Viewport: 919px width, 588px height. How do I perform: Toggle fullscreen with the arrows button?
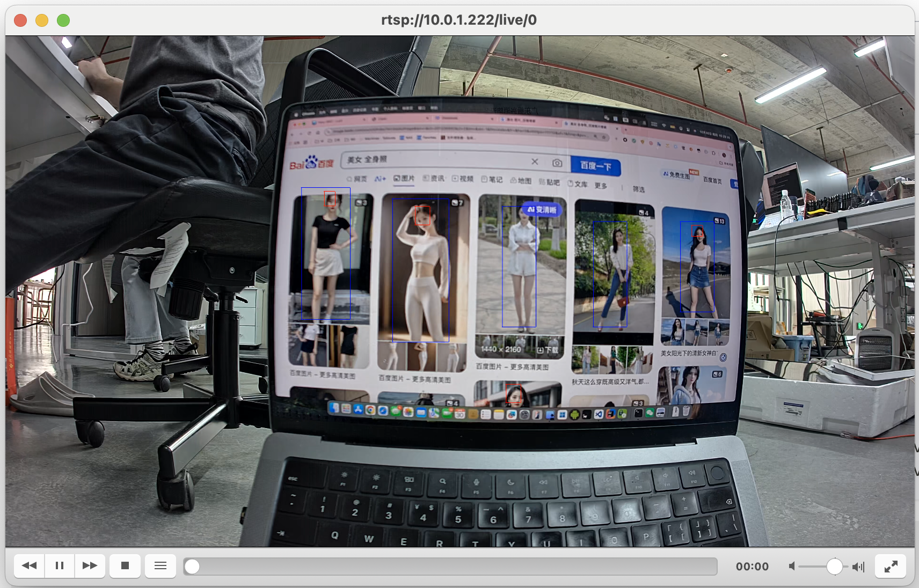891,566
